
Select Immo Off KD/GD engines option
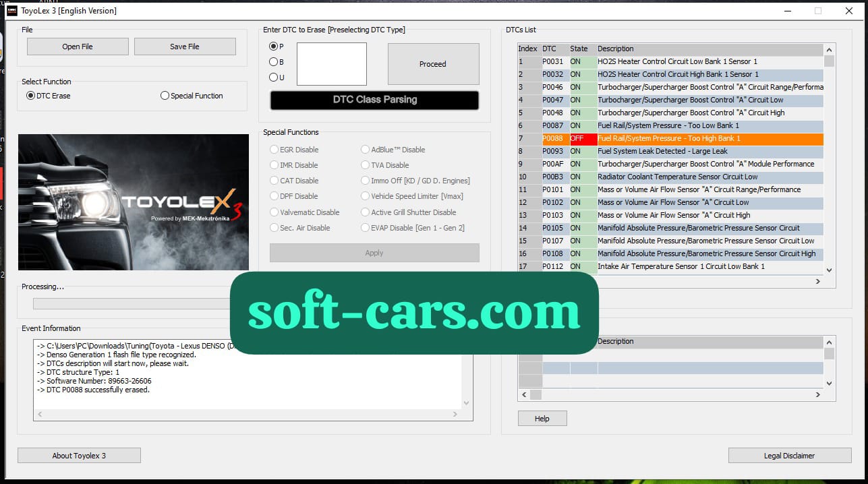[415, 181]
